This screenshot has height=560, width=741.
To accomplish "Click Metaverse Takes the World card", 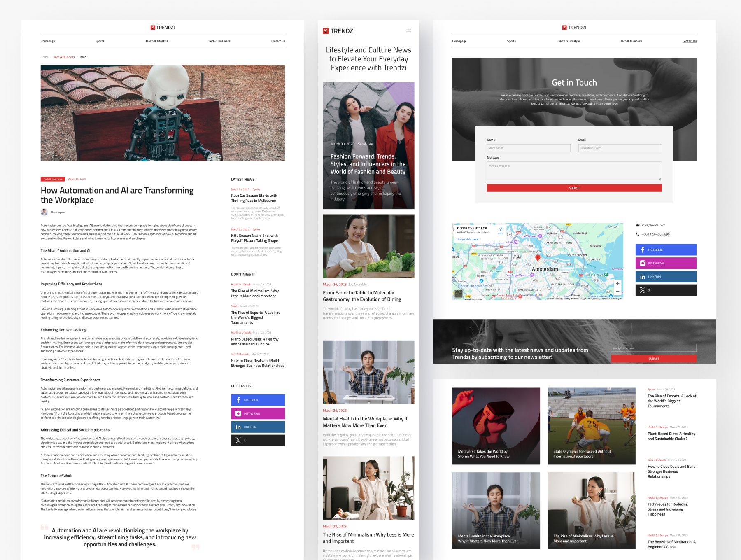I will tap(496, 426).
